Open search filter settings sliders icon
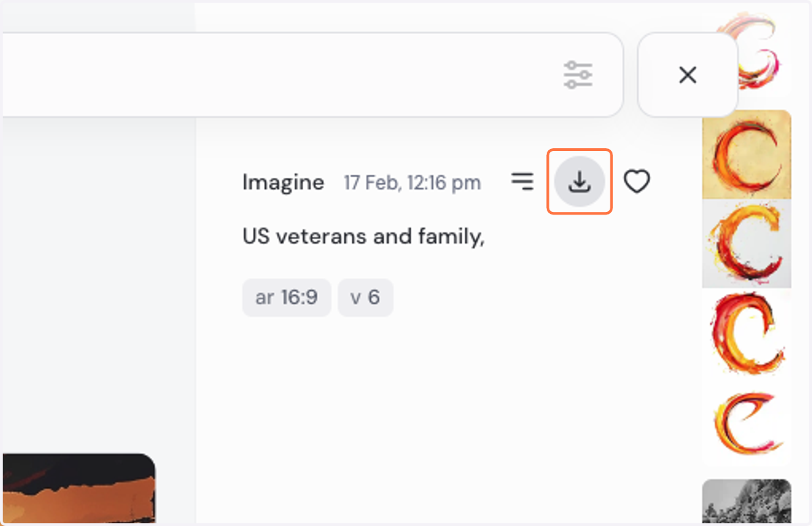Image resolution: width=812 pixels, height=526 pixels. (578, 74)
